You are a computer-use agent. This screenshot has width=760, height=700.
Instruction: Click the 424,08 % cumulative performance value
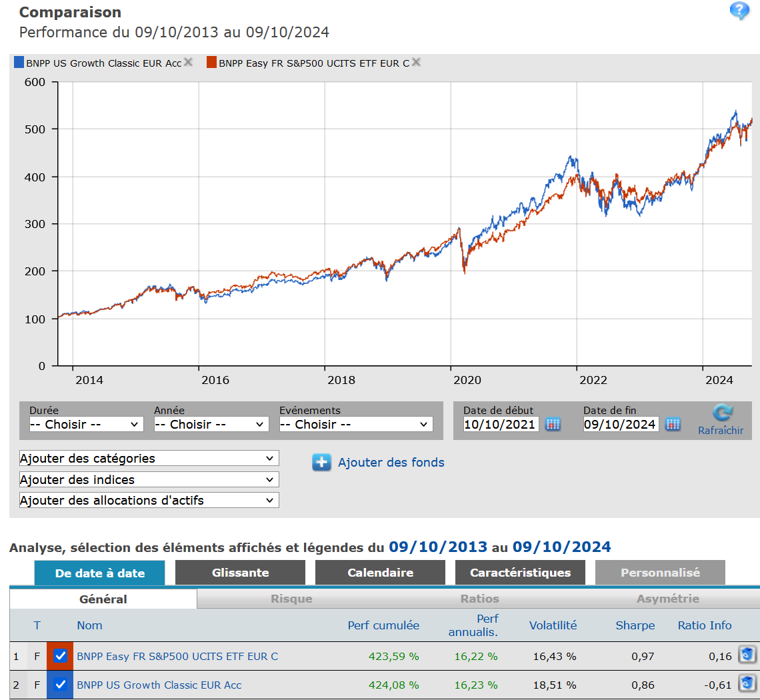[x=393, y=685]
